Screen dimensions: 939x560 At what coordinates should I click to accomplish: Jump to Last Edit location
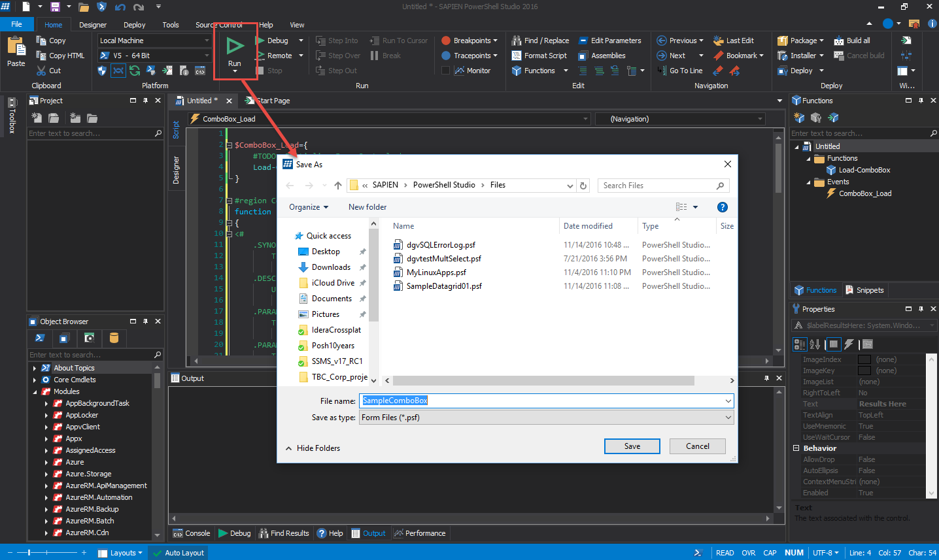[734, 41]
